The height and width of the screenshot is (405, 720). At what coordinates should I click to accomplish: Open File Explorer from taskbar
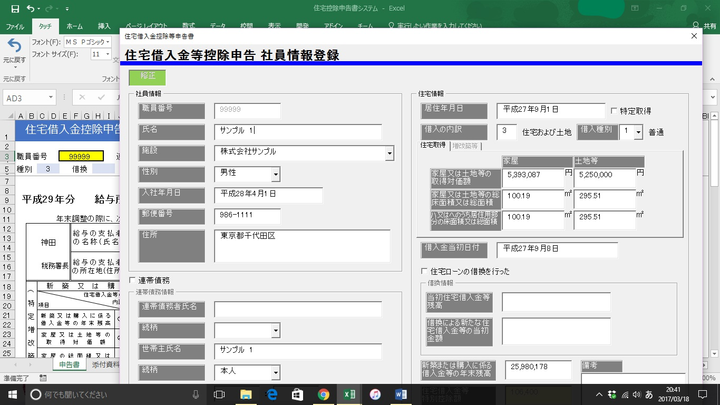pos(246,394)
